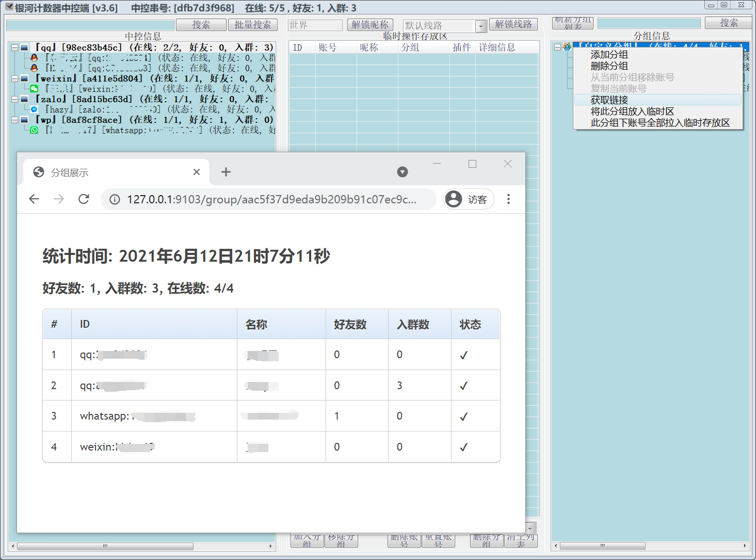Viewport: 756px width, 560px height.
Task: Collapse the wp tree node
Action: (14, 120)
